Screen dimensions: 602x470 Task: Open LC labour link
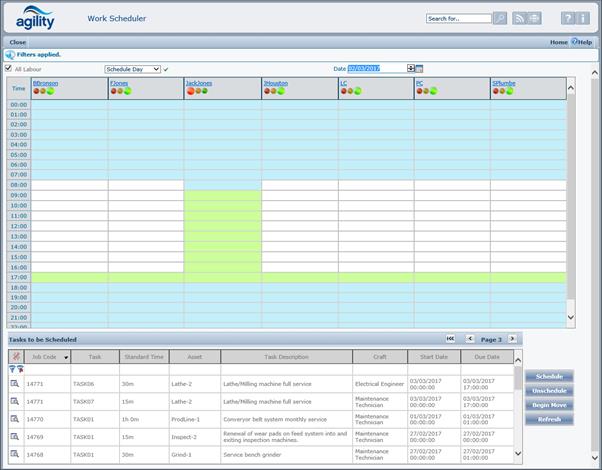[x=343, y=83]
